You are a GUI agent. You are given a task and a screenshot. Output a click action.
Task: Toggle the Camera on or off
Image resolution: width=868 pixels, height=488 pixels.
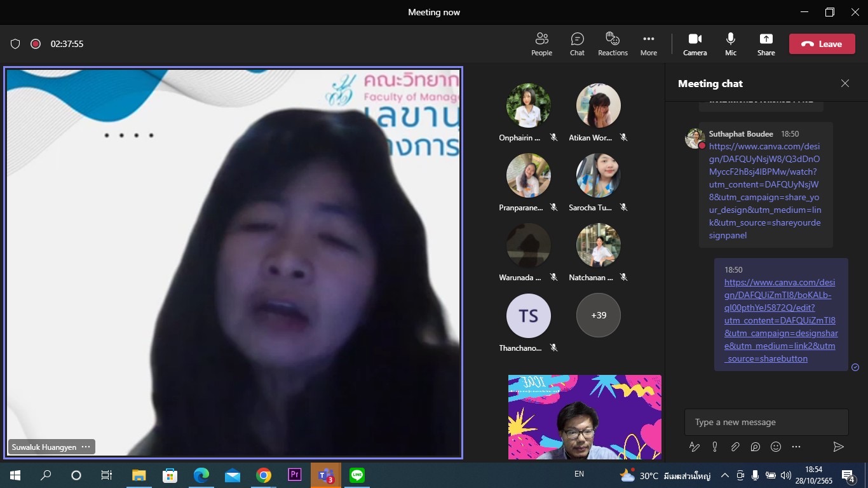tap(695, 44)
